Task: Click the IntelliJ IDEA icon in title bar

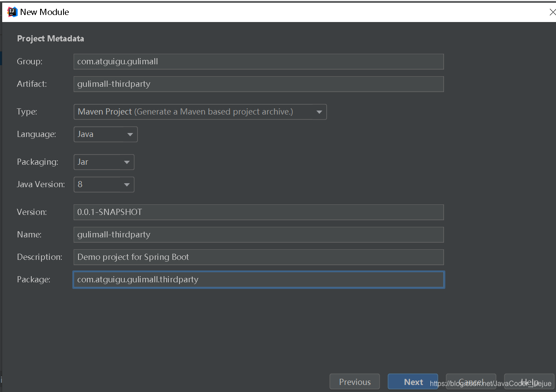Action: [12, 12]
